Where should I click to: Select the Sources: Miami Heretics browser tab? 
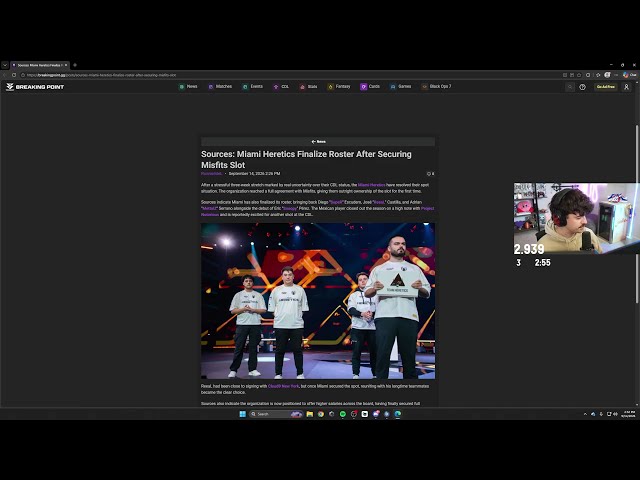pyautogui.click(x=38, y=65)
